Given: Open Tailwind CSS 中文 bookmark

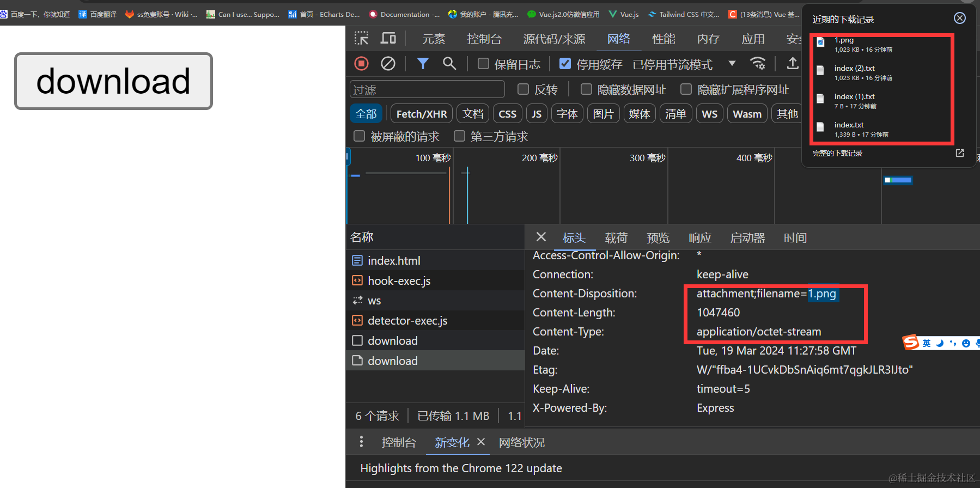Looking at the screenshot, I should pyautogui.click(x=684, y=14).
